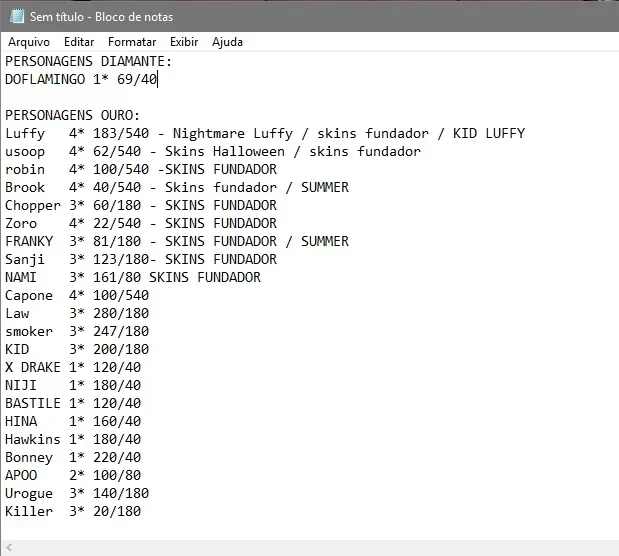Click the words Nightmare Luffy
619x556 pixels.
233,133
